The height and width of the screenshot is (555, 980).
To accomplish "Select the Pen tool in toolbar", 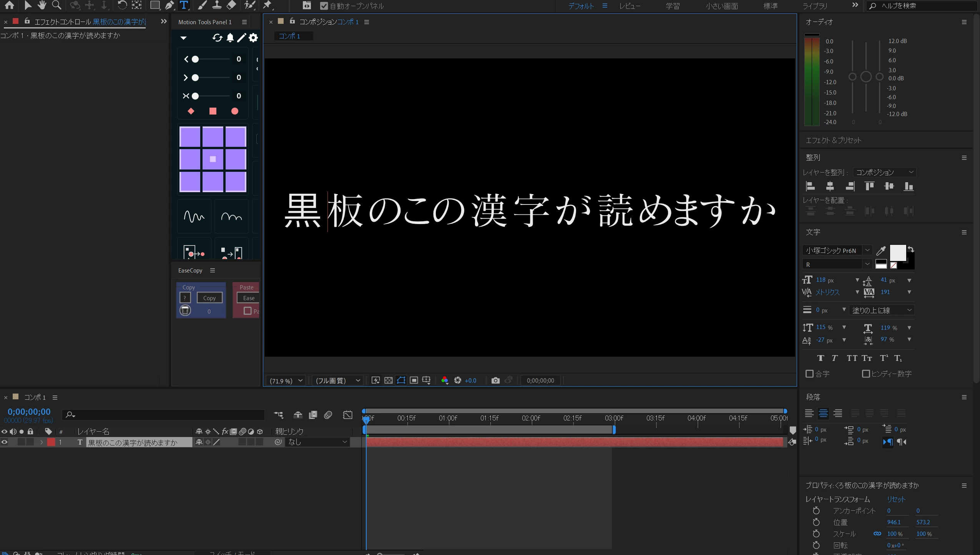I will point(169,5).
